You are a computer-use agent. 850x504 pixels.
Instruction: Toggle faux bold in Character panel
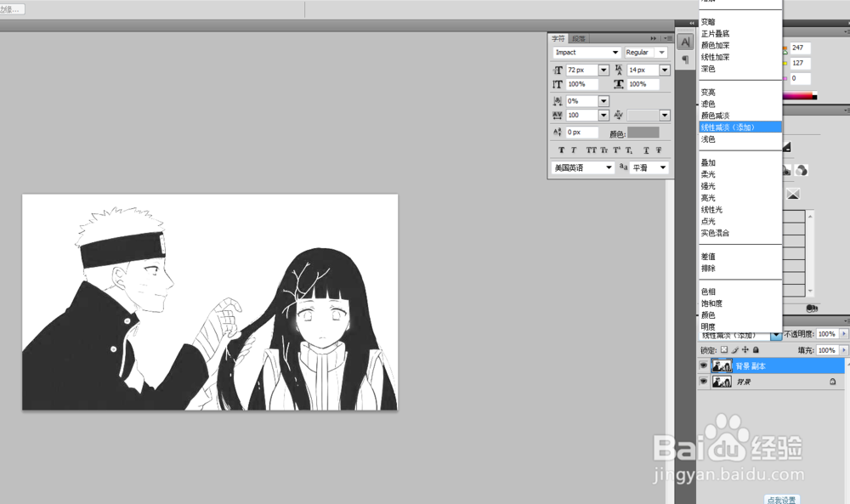pyautogui.click(x=561, y=150)
